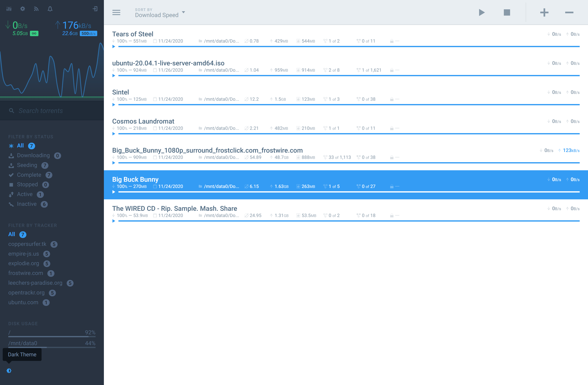This screenshot has width=588, height=385.
Task: Open the notifications bell
Action: click(50, 9)
